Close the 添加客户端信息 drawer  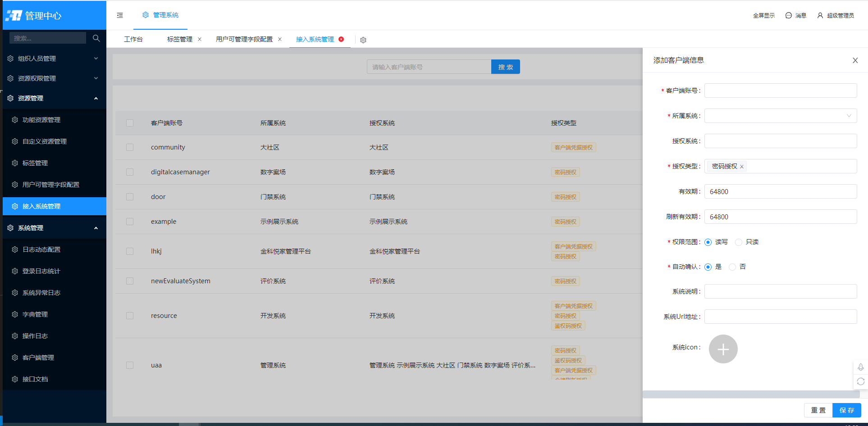pyautogui.click(x=855, y=60)
